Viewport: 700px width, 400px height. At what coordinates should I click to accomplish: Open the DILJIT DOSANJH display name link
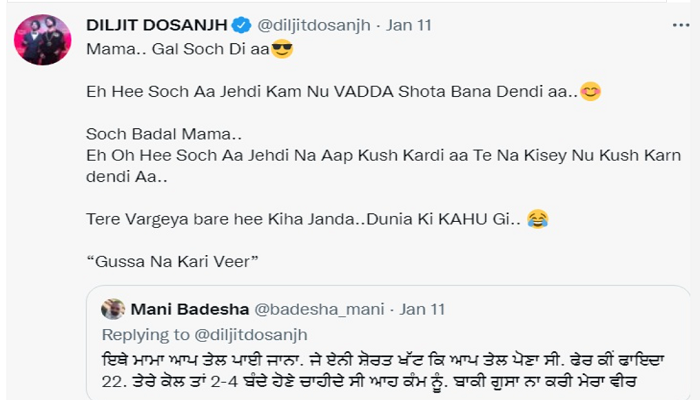pos(157,25)
